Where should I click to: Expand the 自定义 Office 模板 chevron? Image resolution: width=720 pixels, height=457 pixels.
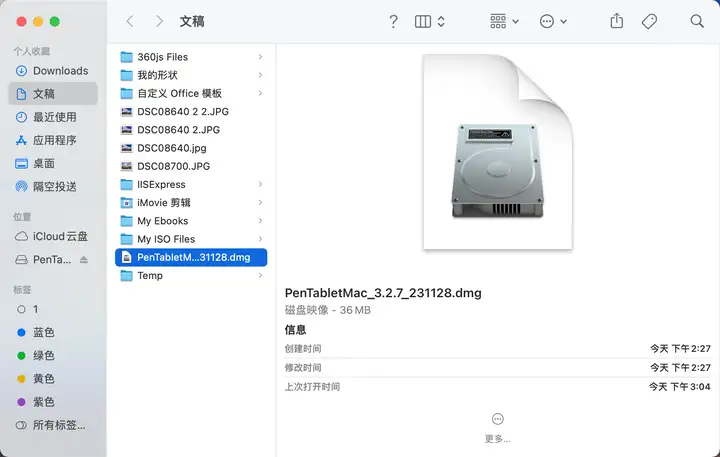click(x=260, y=93)
